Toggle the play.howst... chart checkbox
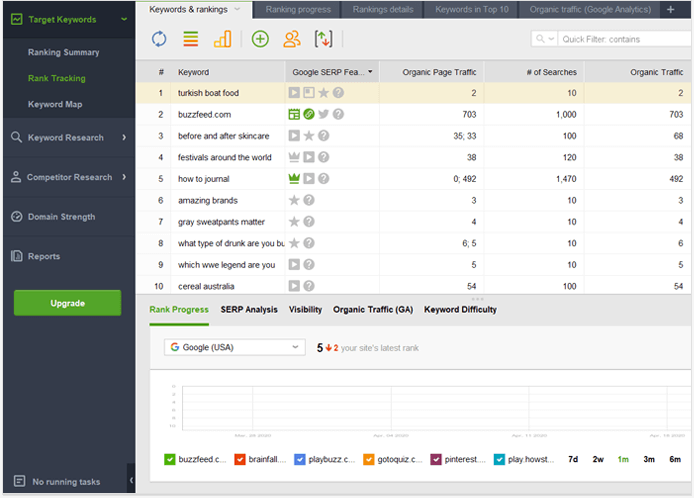The width and height of the screenshot is (694, 498). 499,459
